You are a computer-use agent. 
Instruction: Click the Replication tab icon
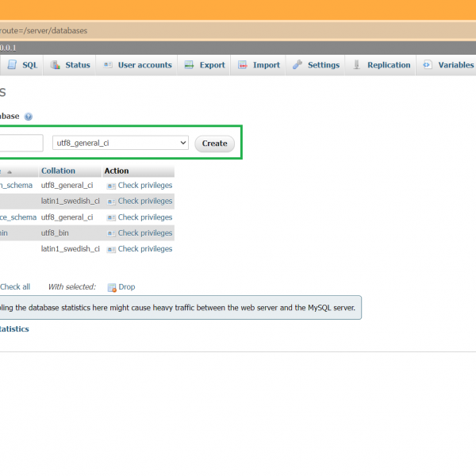pos(357,65)
